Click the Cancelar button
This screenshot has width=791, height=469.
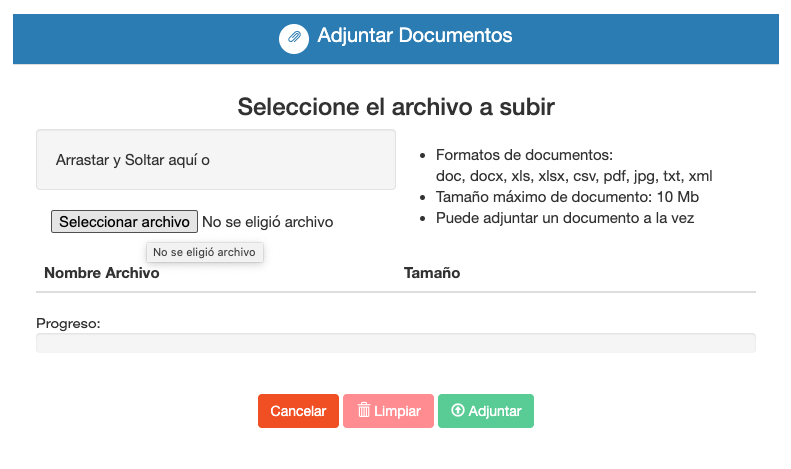click(x=298, y=411)
